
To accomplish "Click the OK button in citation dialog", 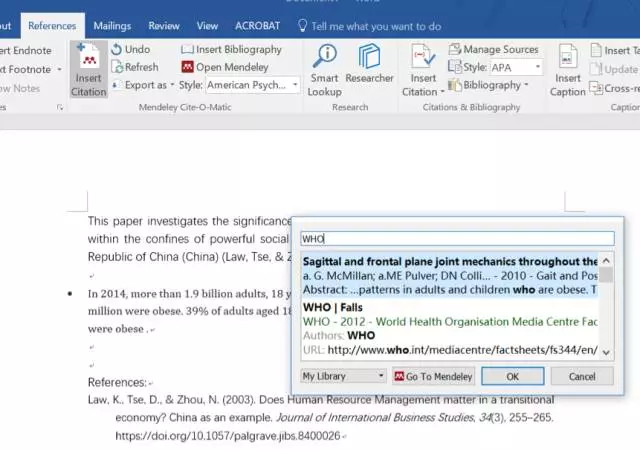I will (x=513, y=376).
